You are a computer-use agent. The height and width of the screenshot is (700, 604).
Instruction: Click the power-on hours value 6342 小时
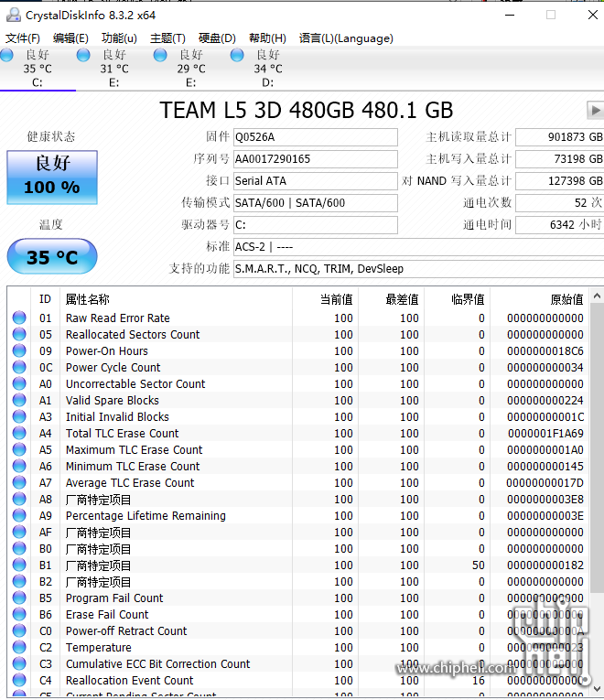(x=560, y=224)
